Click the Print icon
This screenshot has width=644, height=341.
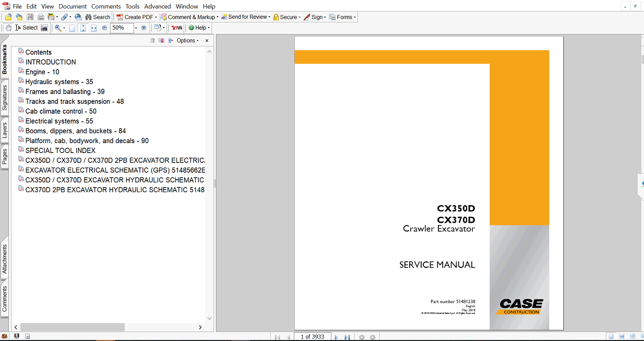tap(41, 17)
